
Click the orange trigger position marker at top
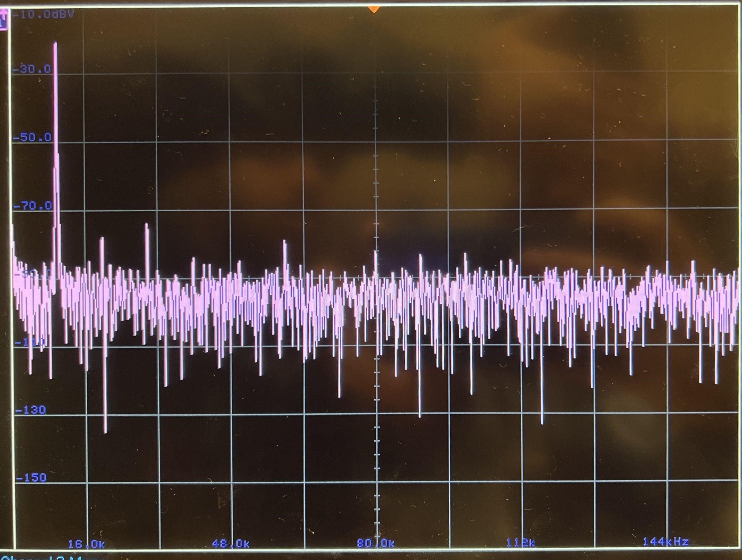tap(374, 9)
